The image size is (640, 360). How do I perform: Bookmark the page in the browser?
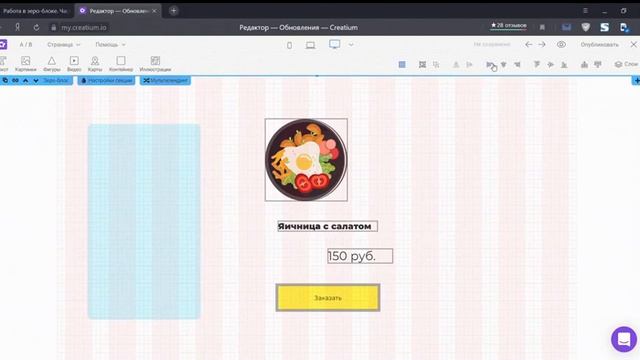click(542, 27)
